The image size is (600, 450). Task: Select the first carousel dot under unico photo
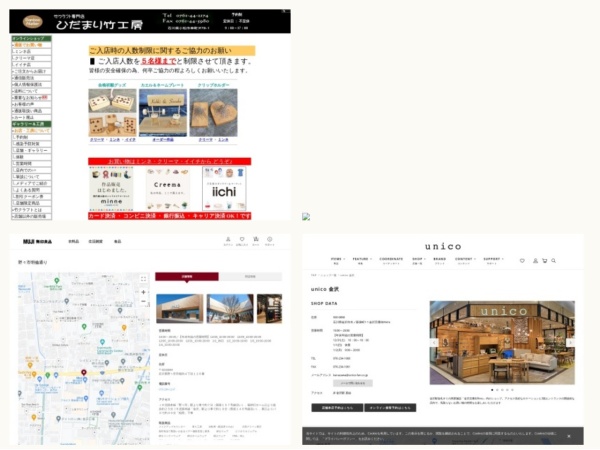(x=492, y=390)
